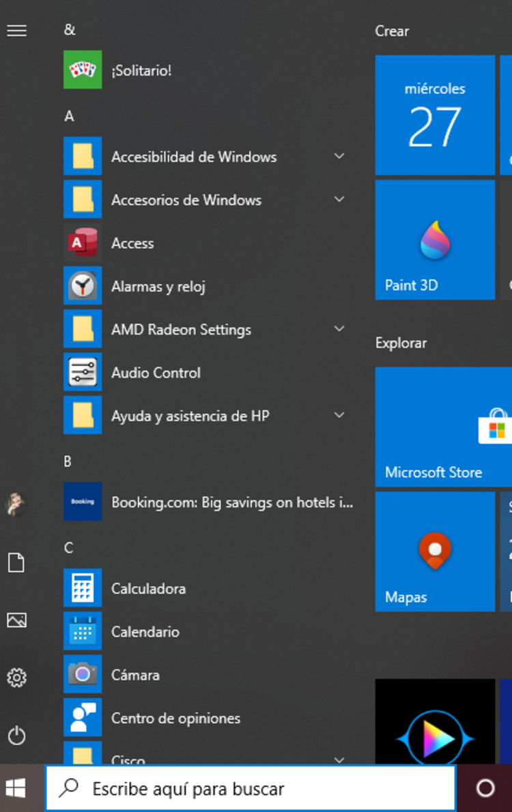The width and height of the screenshot is (512, 812).
Task: Open the calendar tile showing miércoles 27
Action: [435, 115]
